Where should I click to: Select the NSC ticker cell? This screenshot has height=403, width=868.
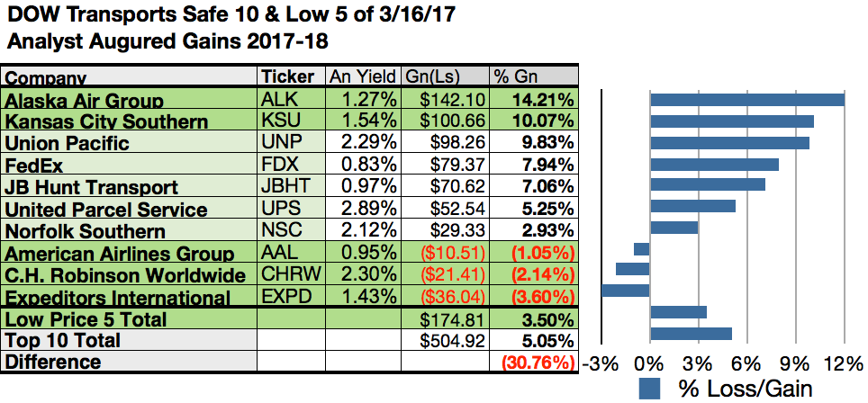tap(291, 231)
